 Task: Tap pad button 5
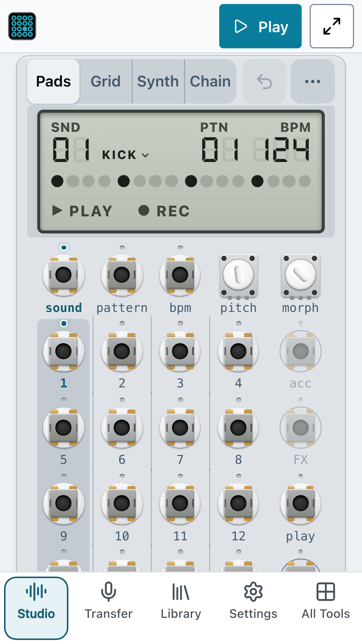(64, 428)
